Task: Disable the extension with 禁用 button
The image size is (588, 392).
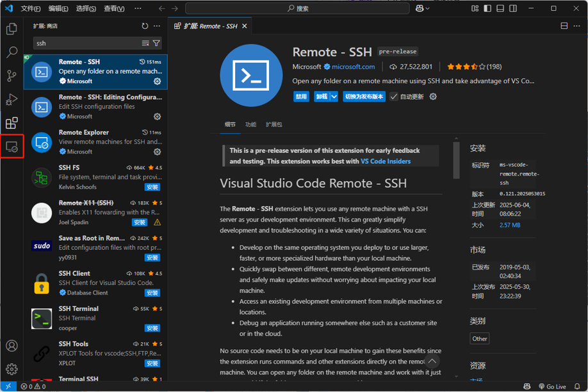Action: point(301,97)
